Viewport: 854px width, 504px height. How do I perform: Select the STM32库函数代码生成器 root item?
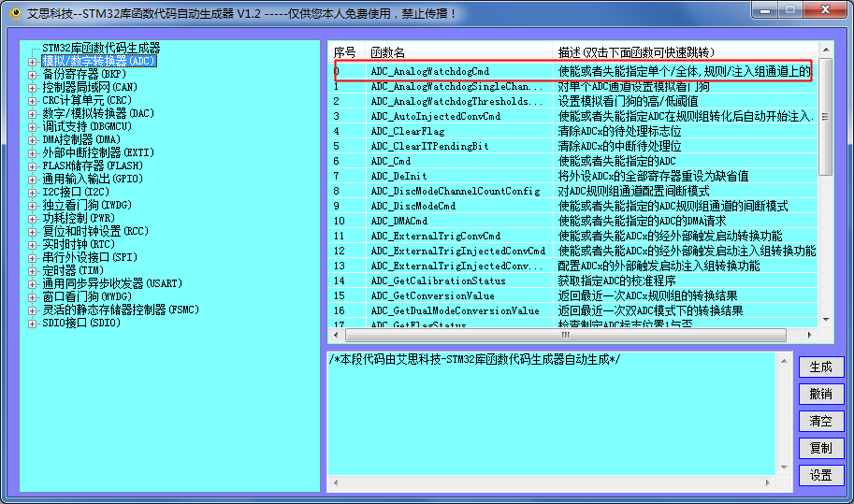(101, 48)
